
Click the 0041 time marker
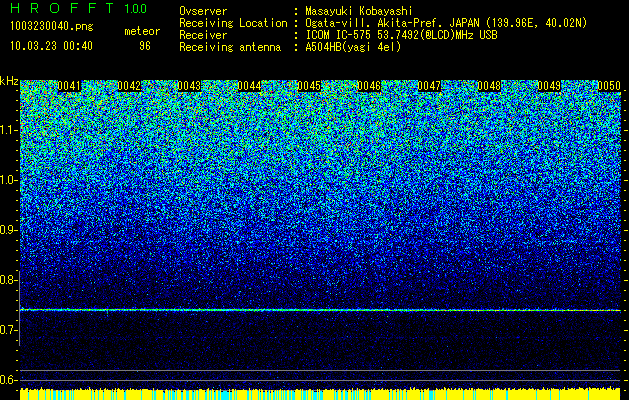click(69, 86)
